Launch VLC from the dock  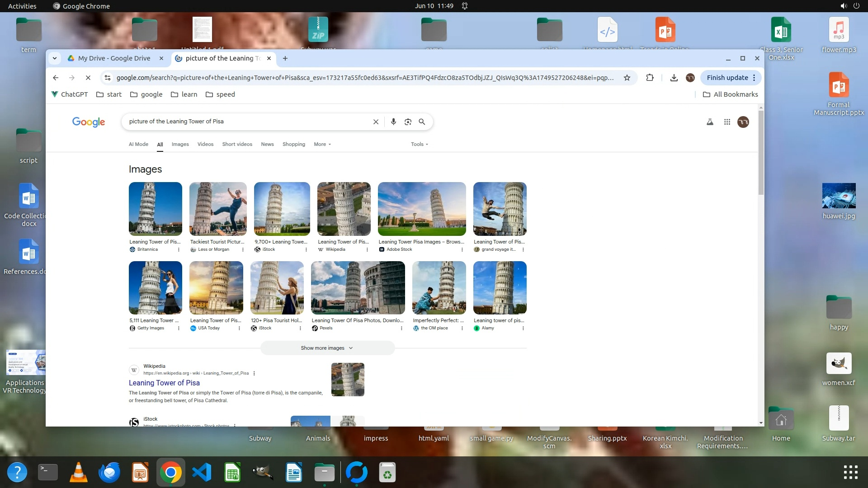(79, 473)
